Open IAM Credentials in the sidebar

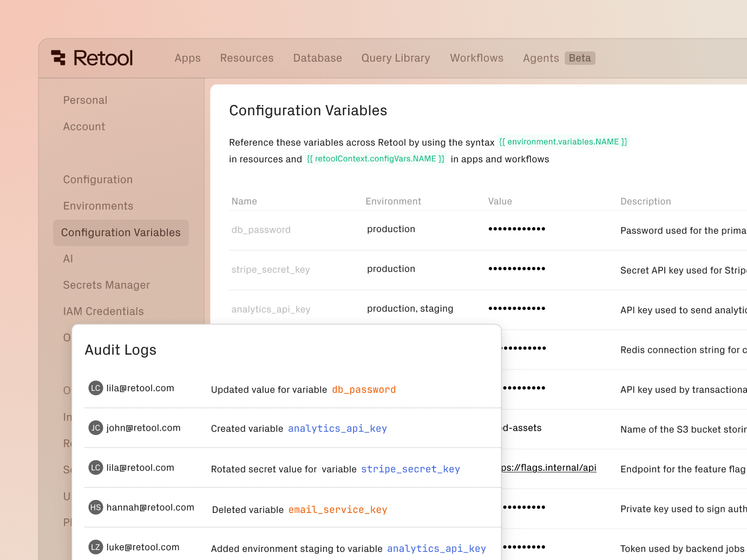tap(103, 312)
